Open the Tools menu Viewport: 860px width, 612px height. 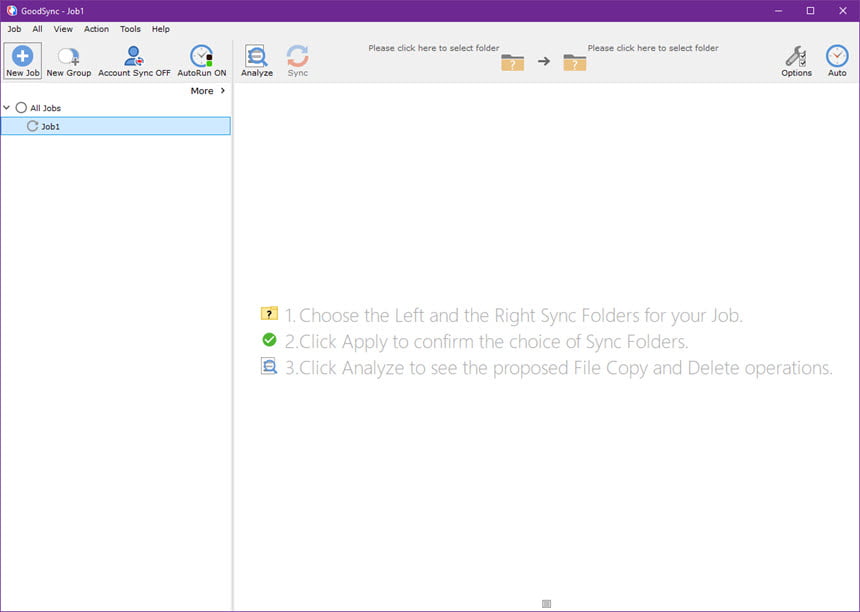click(131, 29)
